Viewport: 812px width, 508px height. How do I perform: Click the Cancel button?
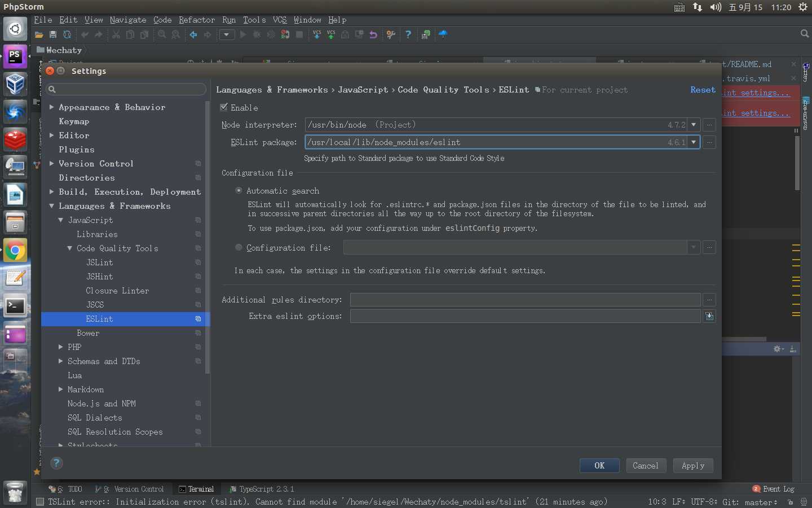pyautogui.click(x=646, y=466)
